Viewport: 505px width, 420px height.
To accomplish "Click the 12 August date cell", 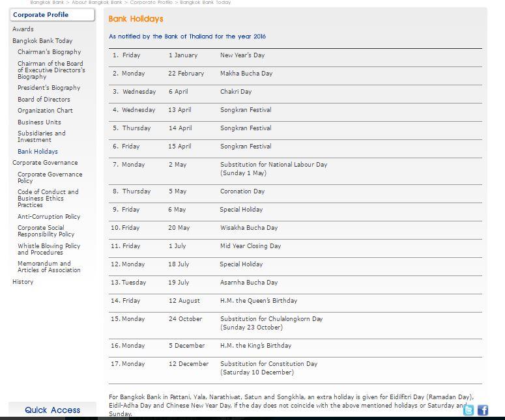I will (184, 301).
